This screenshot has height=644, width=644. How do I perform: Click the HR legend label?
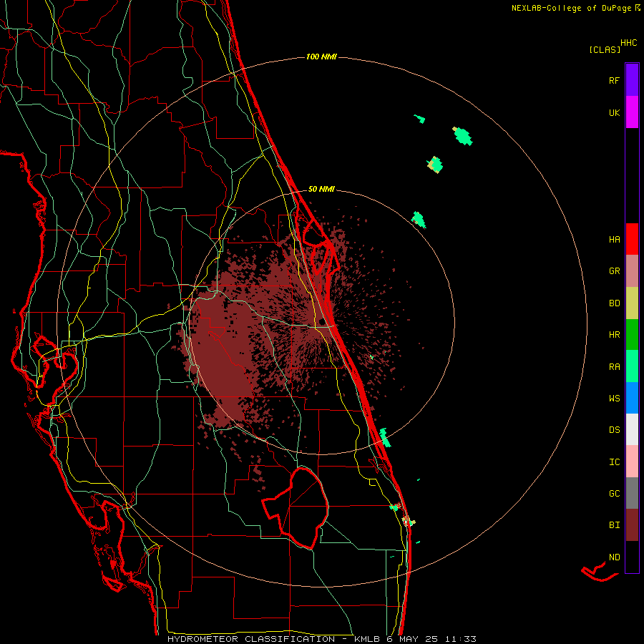tap(614, 335)
